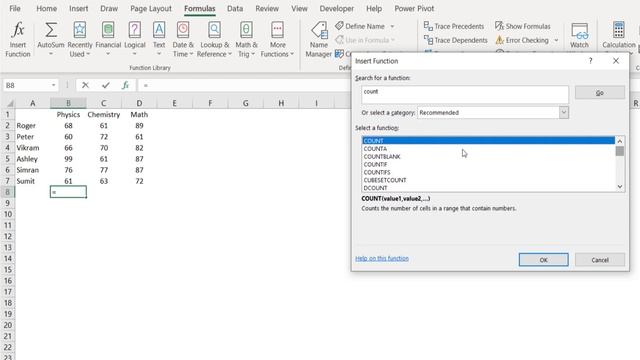Image resolution: width=640 pixels, height=360 pixels.
Task: Select DCOUNT in the function list
Action: 488,188
